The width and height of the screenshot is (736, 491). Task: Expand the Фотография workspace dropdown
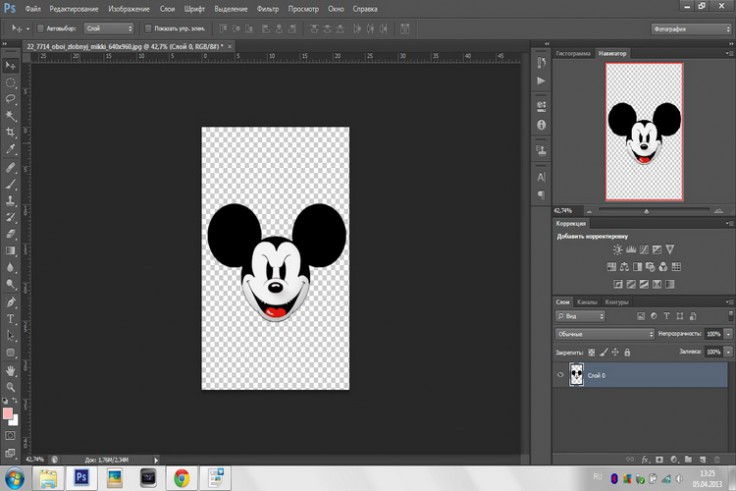(689, 28)
